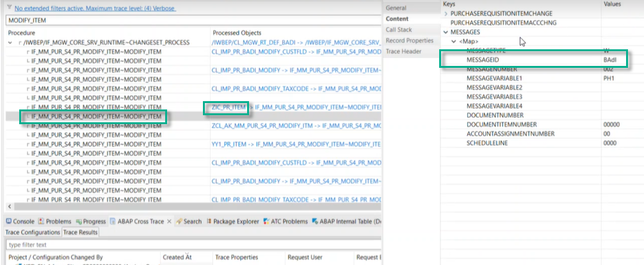The height and width of the screenshot is (265, 644).
Task: Select the /IWBEP/IF_MGW_CORE_SRV_RUNTIME~CHANGESET_PROCESS row
Action: pyautogui.click(x=106, y=42)
